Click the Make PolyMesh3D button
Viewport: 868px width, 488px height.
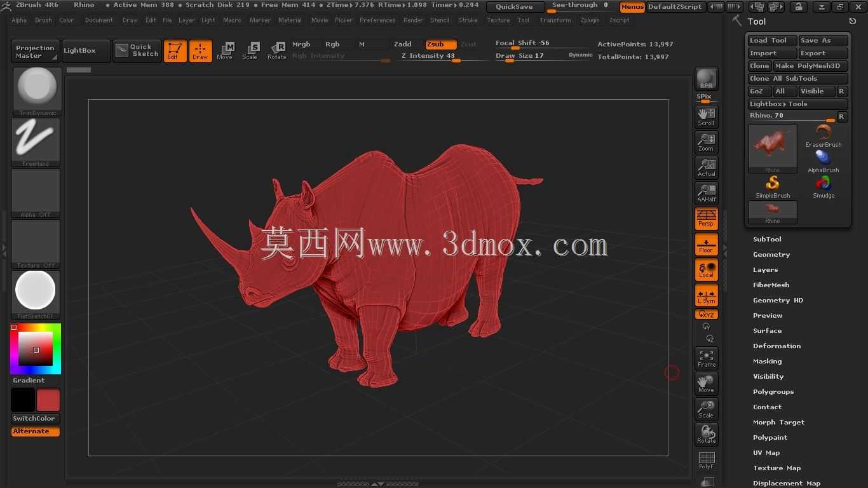tap(810, 66)
